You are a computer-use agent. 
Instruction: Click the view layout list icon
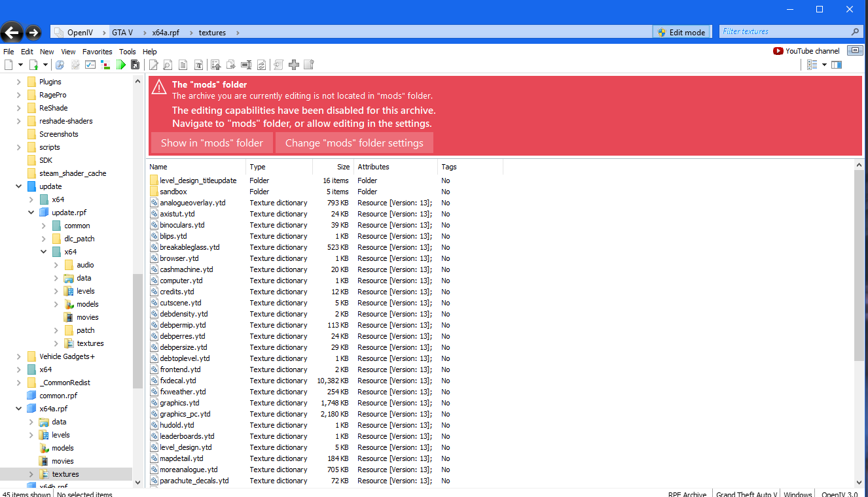click(x=812, y=65)
